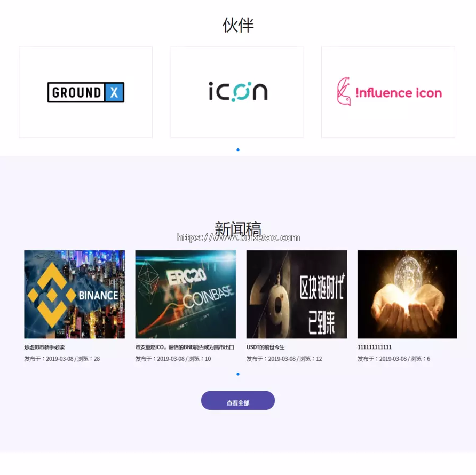The image size is (476, 475).
Task: Click the blue X box in GROUND X logo
Action: tap(114, 92)
